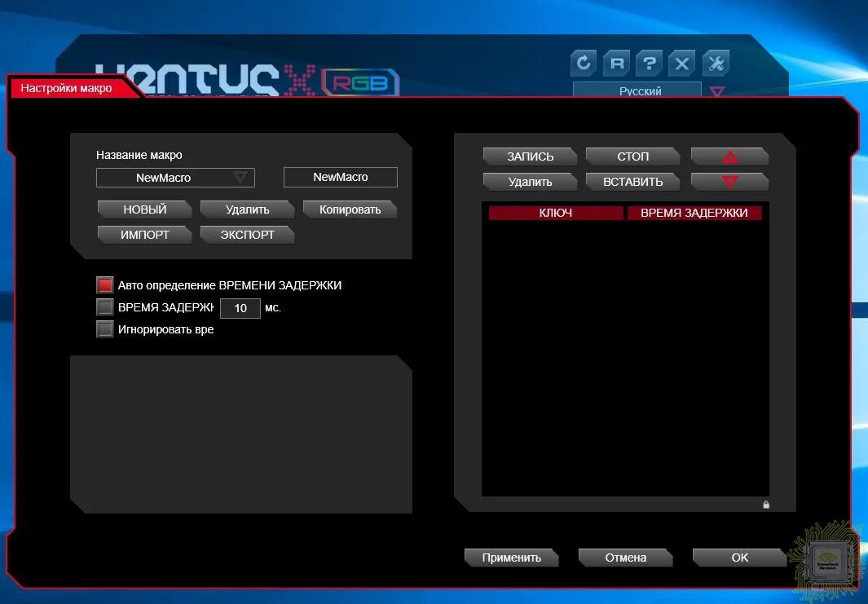Start recording with ЗАПИСЬ button

click(530, 157)
